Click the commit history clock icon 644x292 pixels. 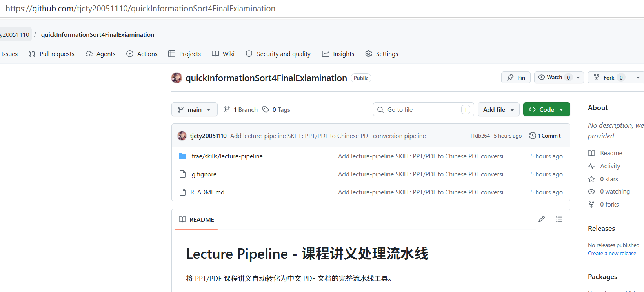point(532,136)
